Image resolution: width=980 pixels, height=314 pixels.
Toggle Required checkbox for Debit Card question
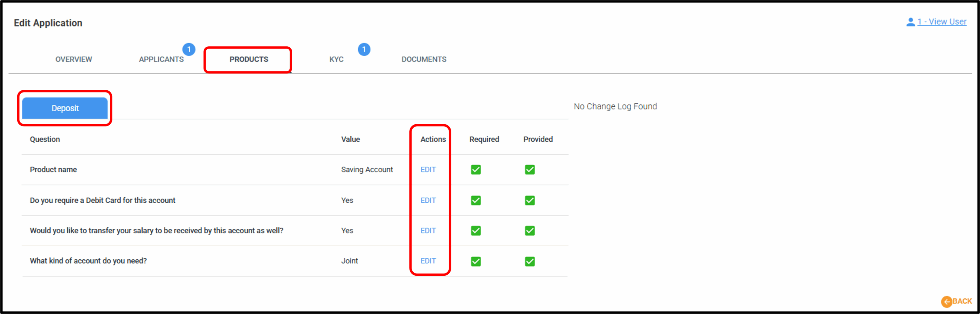coord(475,200)
